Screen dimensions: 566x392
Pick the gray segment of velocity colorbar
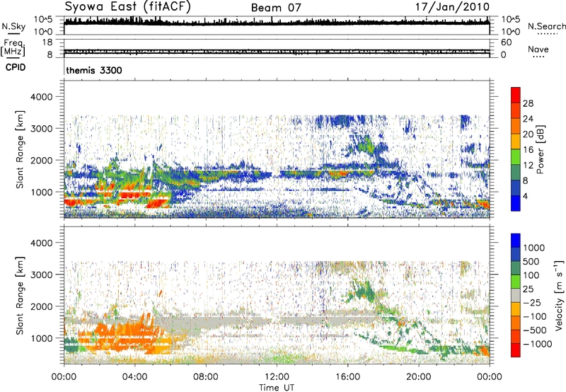(x=516, y=296)
